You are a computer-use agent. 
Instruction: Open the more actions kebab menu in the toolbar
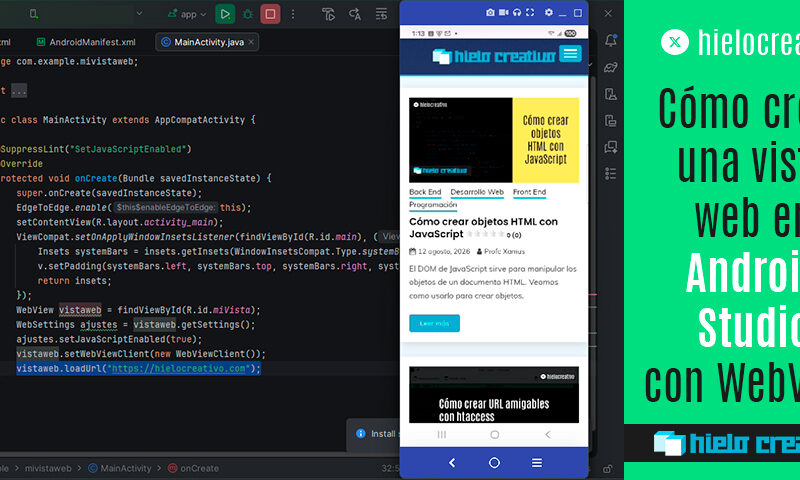pos(293,14)
